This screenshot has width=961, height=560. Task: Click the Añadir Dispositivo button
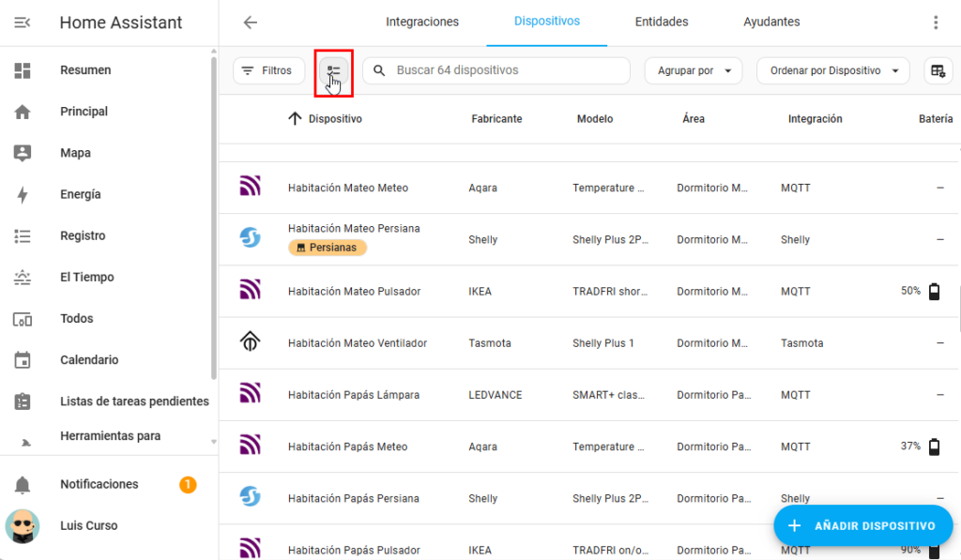862,525
